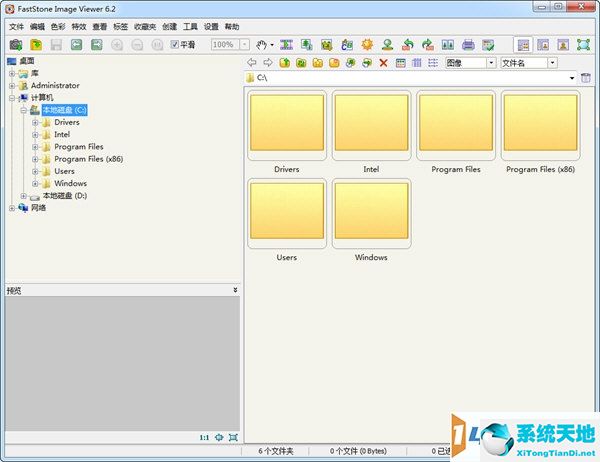
Task: Select Windows folder in the tree
Action: click(70, 183)
